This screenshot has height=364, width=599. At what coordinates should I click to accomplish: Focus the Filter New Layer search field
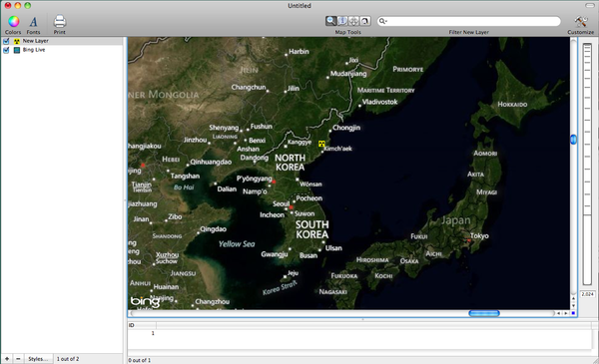point(469,21)
